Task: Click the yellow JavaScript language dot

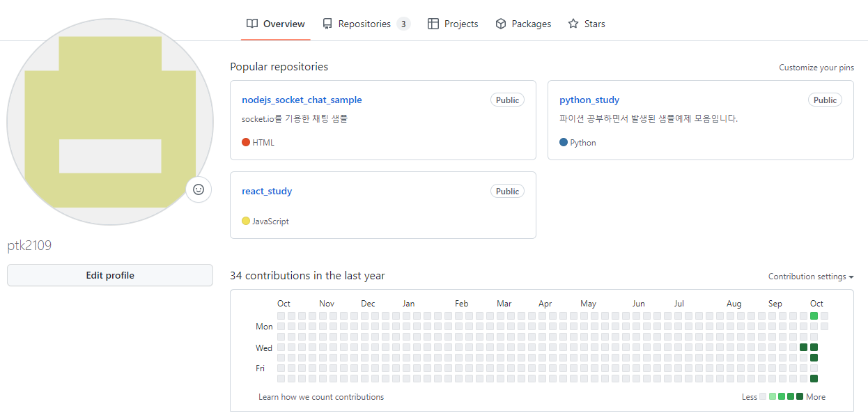Action: [x=246, y=221]
